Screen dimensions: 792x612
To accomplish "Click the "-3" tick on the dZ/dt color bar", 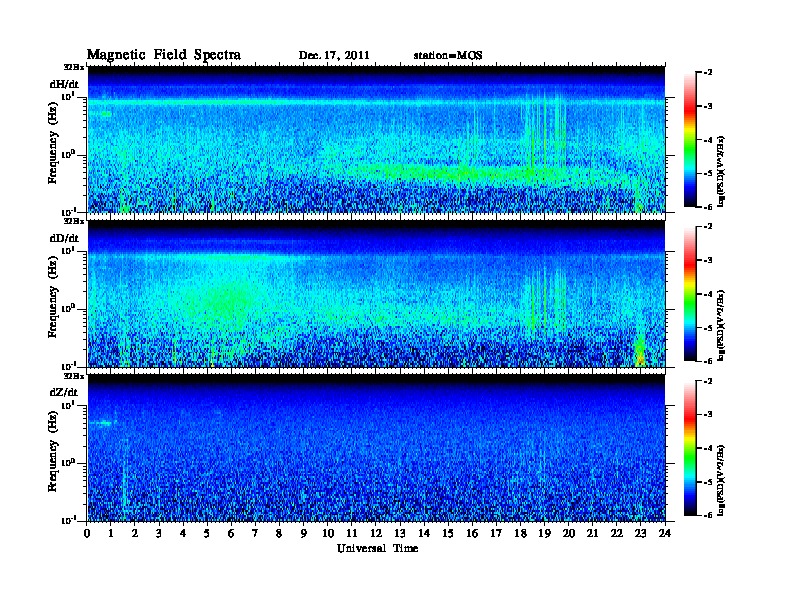I will (x=708, y=415).
